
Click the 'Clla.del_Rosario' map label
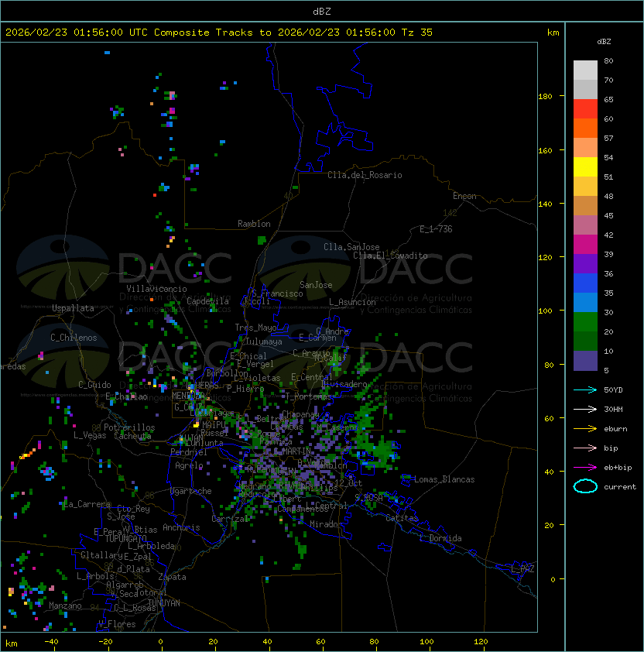click(x=365, y=175)
